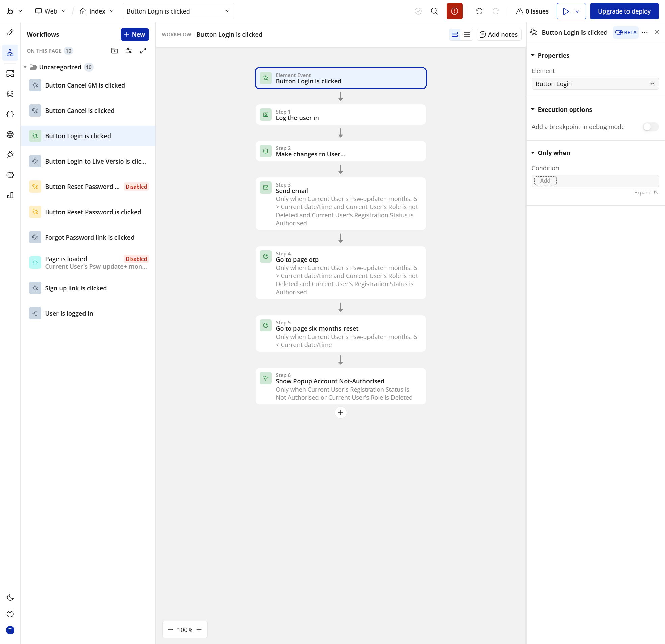Viewport: 665px width, 644px height.
Task: Zoom out the workflow canvas
Action: pos(171,630)
